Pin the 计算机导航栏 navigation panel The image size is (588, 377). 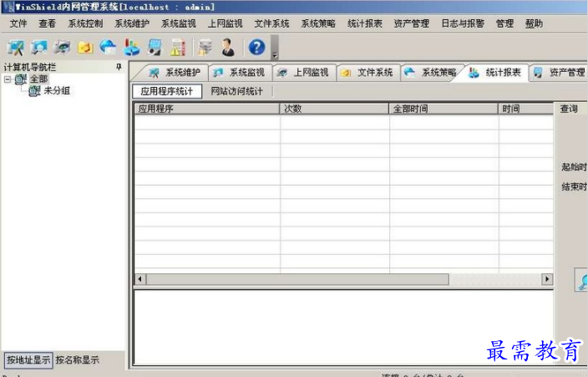119,67
